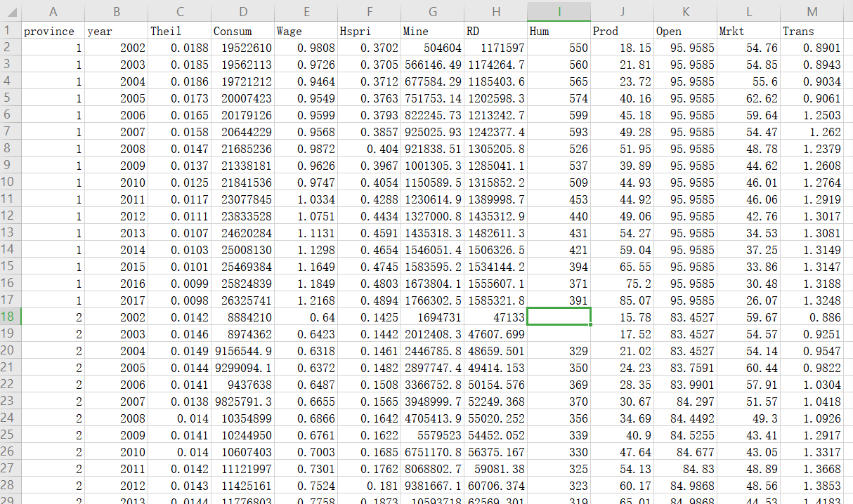This screenshot has height=504, width=853.
Task: Click the "Hum" header cell
Action: [559, 31]
